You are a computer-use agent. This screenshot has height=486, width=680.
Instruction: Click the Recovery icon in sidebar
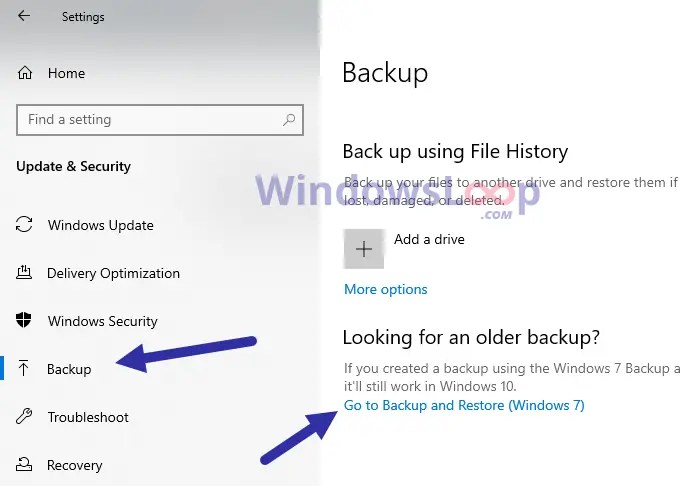click(x=24, y=464)
